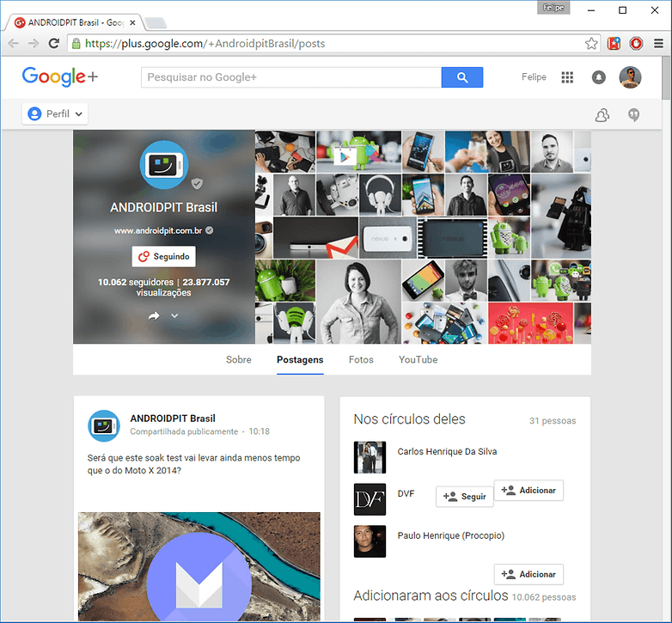672x623 pixels.
Task: Click Felipe name link in header
Action: (534, 77)
